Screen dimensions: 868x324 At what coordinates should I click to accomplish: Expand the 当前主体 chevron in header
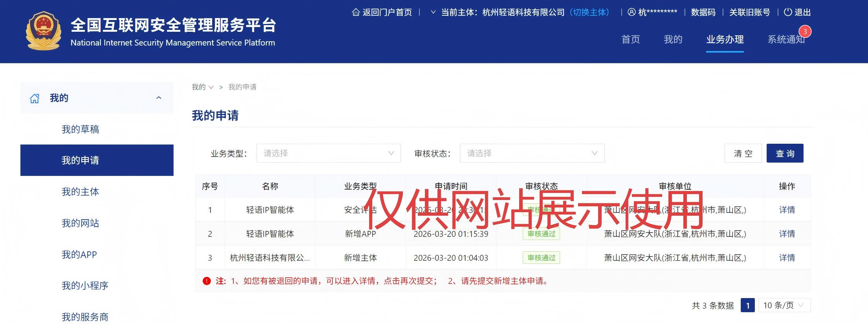click(x=433, y=12)
